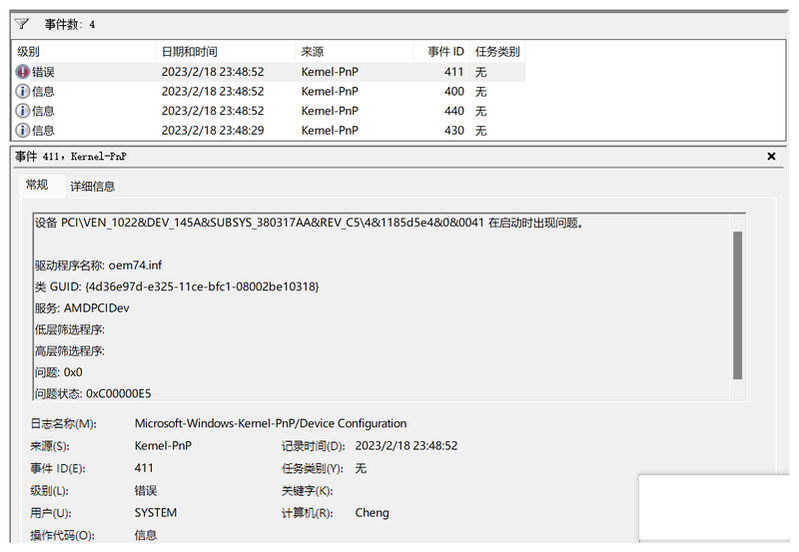Click the 日志名称 field value

tap(270, 423)
